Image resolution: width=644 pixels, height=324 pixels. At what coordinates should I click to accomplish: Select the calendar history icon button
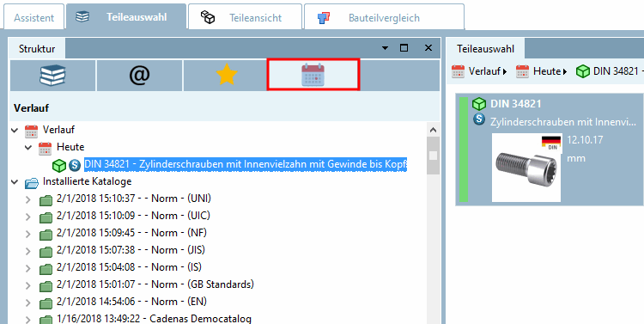point(313,75)
